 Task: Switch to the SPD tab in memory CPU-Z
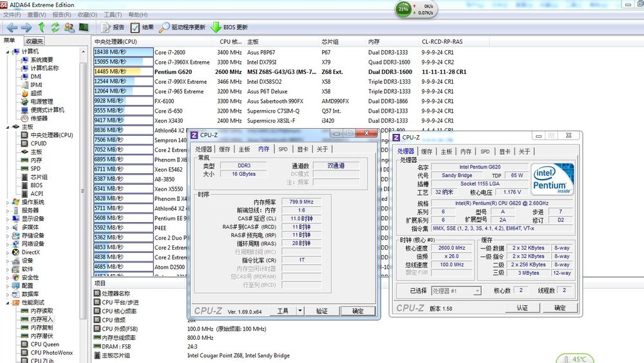click(x=283, y=149)
